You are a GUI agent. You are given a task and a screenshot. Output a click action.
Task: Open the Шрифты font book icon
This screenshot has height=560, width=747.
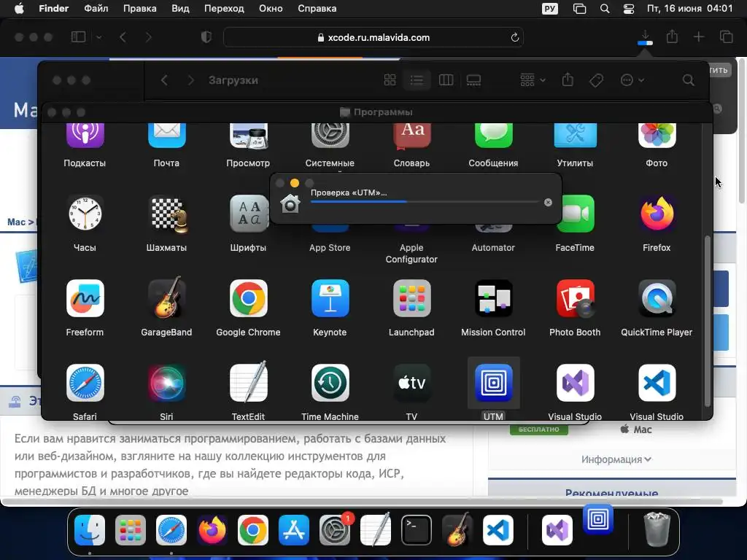pyautogui.click(x=248, y=214)
